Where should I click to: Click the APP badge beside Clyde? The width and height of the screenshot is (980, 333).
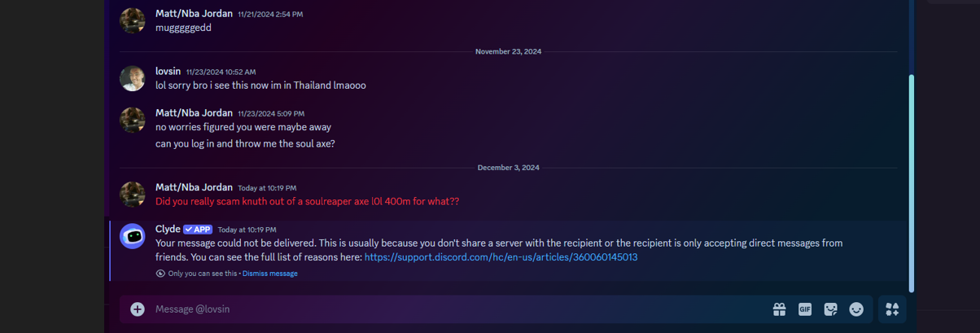tap(199, 230)
